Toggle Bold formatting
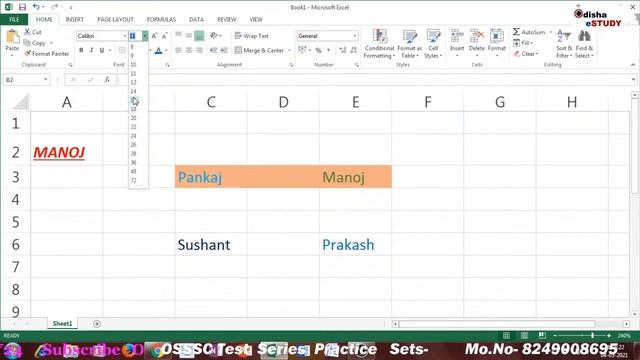Image resolution: width=640 pixels, height=360 pixels. [x=81, y=50]
